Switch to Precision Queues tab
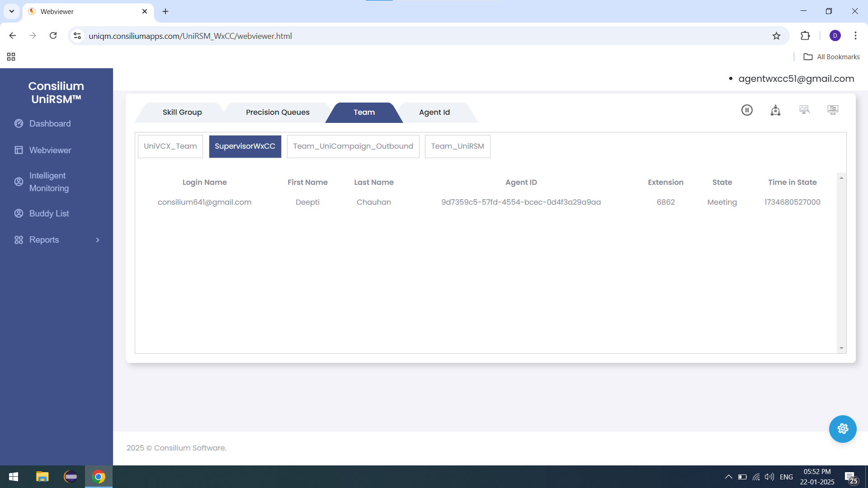This screenshot has height=488, width=868. pos(277,112)
